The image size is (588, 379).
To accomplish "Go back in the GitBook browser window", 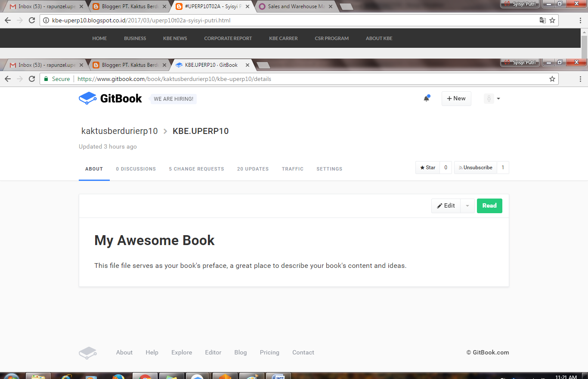I will pos(8,79).
